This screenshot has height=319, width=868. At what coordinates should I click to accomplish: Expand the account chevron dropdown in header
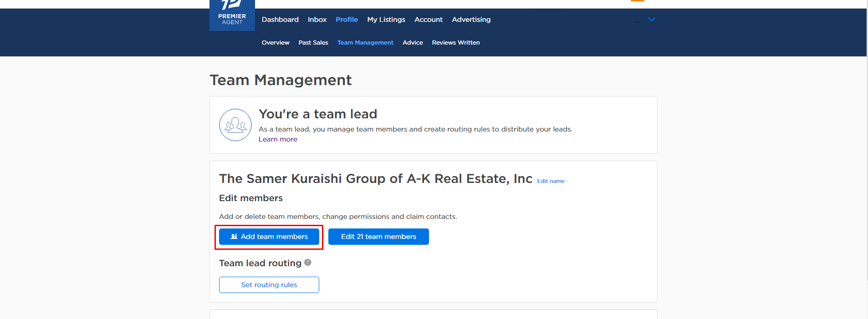651,20
